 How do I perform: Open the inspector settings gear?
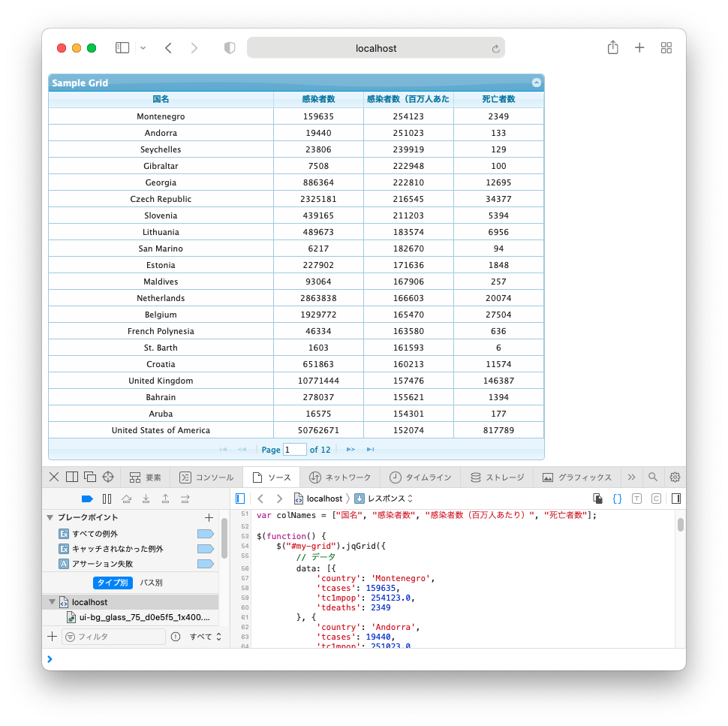click(675, 477)
